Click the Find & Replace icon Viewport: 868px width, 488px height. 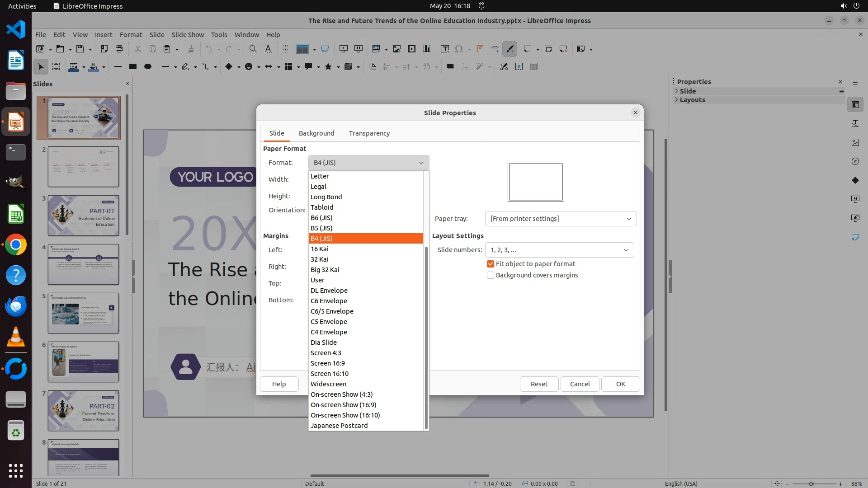pyautogui.click(x=253, y=49)
